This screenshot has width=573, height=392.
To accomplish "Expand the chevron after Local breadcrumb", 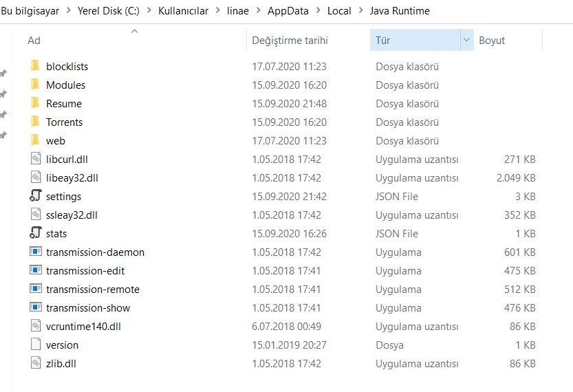I will tap(360, 10).
